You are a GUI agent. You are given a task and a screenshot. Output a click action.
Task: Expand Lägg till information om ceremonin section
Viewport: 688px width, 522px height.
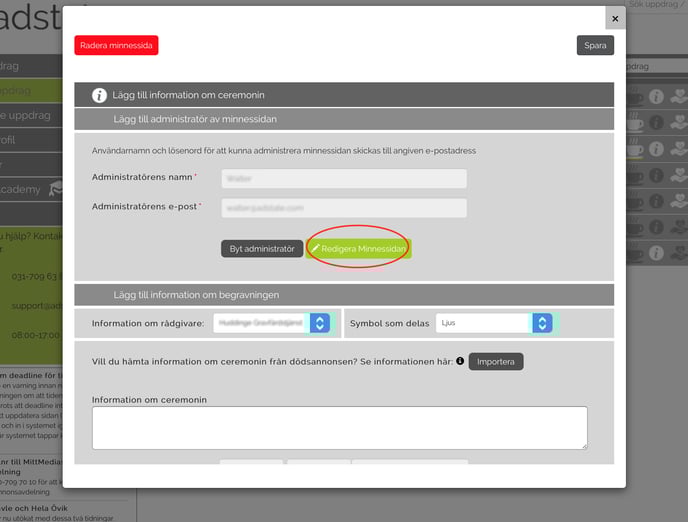point(344,95)
